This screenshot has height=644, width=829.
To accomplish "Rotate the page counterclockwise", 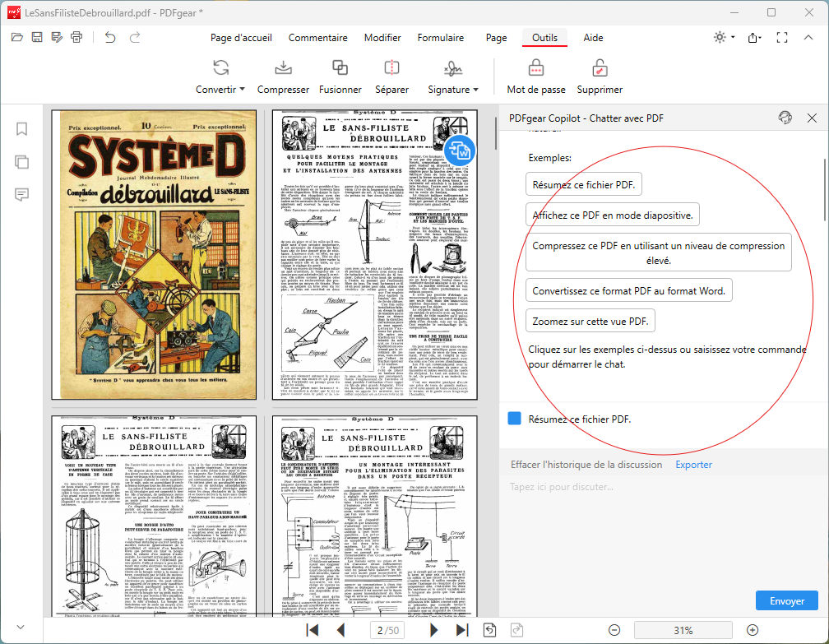I will pos(489,630).
